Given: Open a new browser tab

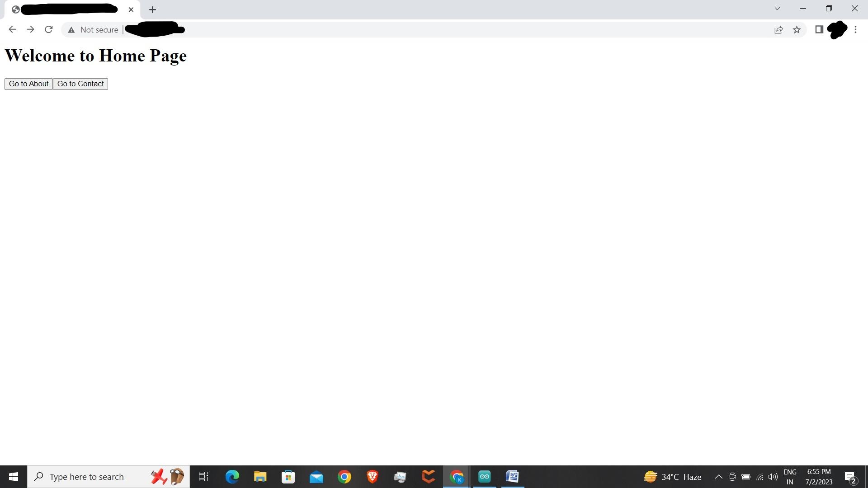Looking at the screenshot, I should pos(152,9).
